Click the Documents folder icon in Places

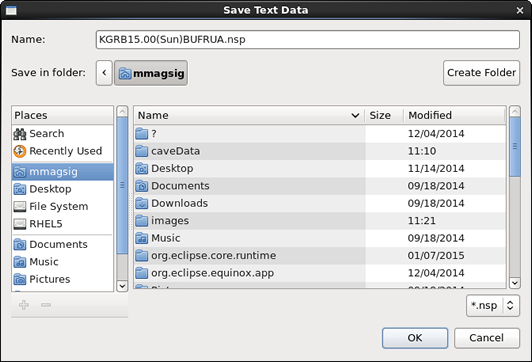click(20, 245)
